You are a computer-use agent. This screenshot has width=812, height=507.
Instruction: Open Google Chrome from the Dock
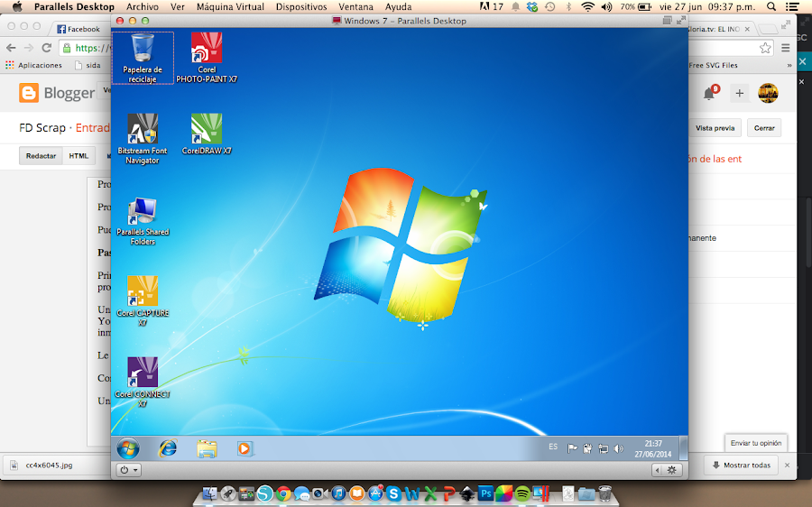point(282,493)
